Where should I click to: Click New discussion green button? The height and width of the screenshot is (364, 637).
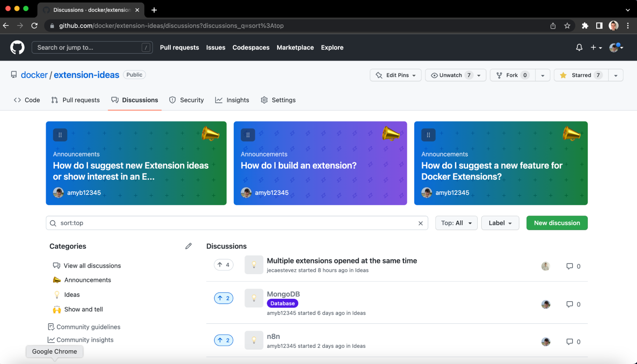point(557,223)
